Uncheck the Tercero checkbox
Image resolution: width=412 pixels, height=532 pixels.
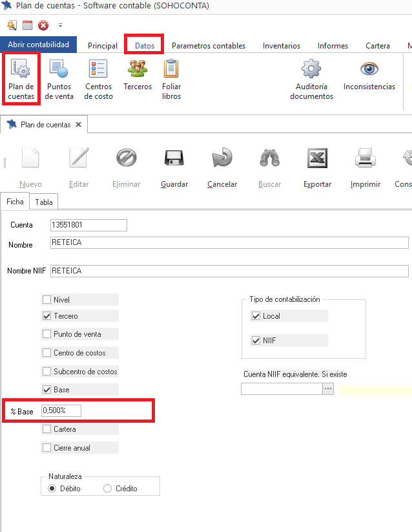point(46,316)
